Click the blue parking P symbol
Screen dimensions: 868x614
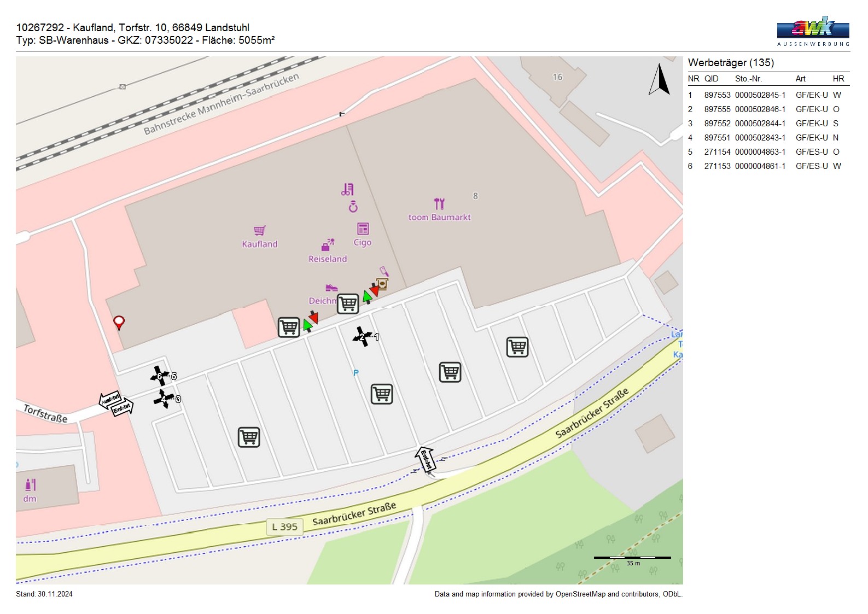tap(356, 373)
